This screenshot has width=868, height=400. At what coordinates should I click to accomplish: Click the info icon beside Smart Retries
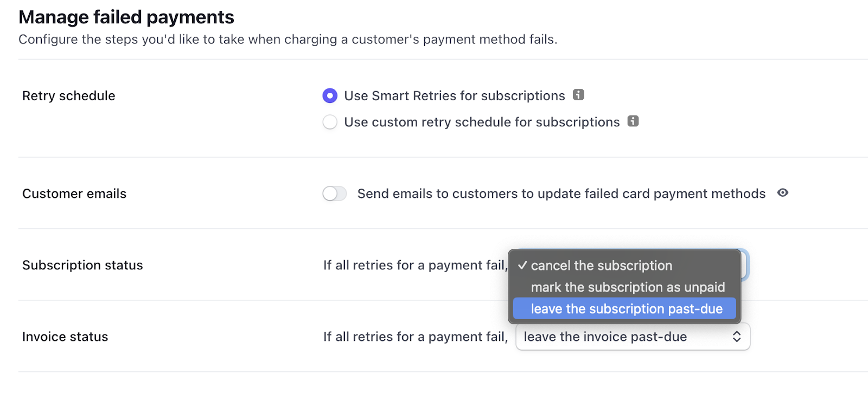[x=578, y=95]
